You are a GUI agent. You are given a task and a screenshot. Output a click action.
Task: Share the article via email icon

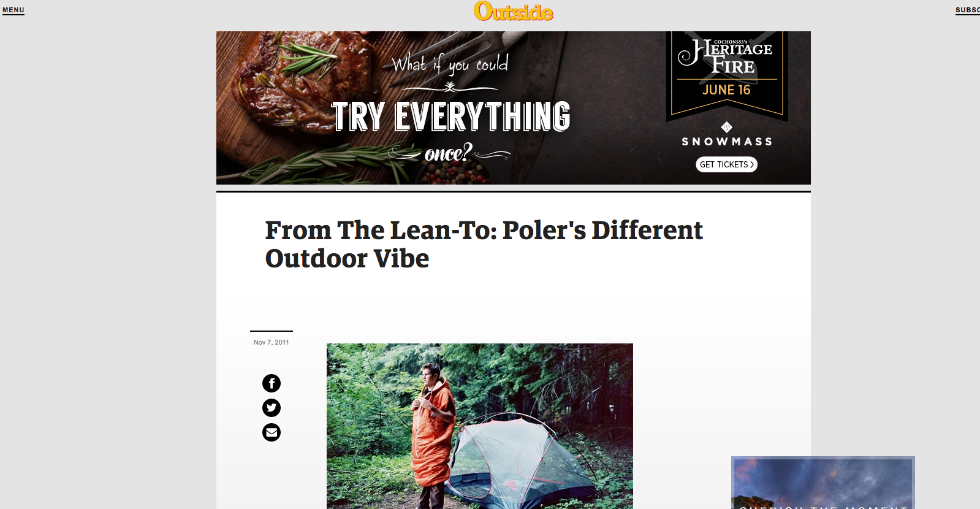tap(272, 432)
